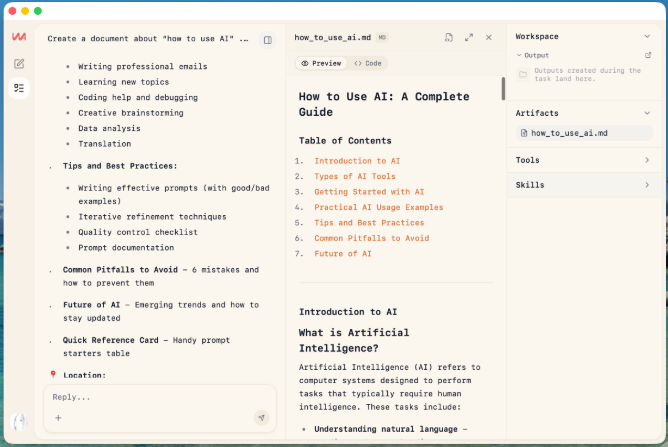Click 'Prompt documentation' bullet
The height and width of the screenshot is (447, 668).
point(126,248)
